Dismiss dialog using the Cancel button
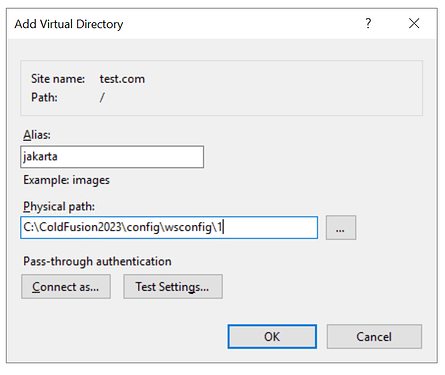The image size is (445, 375). [374, 337]
